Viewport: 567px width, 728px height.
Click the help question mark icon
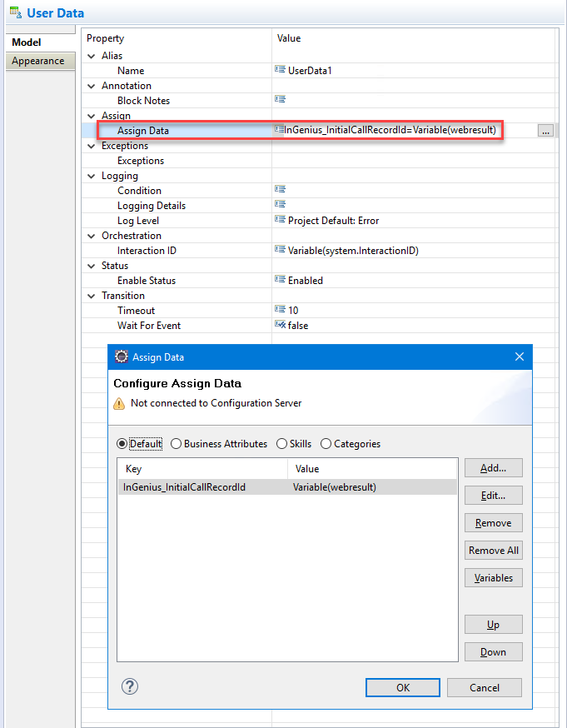pyautogui.click(x=130, y=686)
